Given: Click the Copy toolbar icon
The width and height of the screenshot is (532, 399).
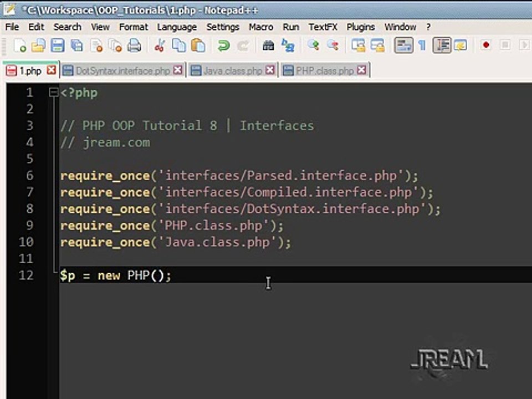Looking at the screenshot, I should tap(179, 45).
